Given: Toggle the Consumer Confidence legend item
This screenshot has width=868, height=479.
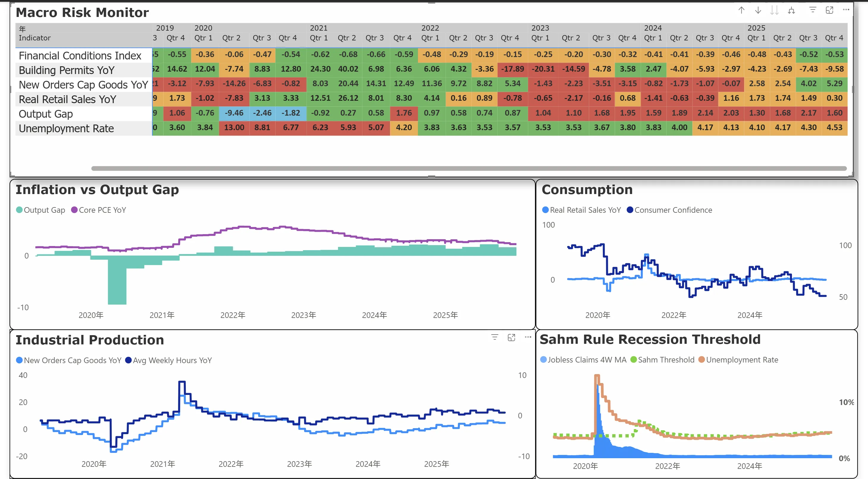Looking at the screenshot, I should (x=671, y=209).
